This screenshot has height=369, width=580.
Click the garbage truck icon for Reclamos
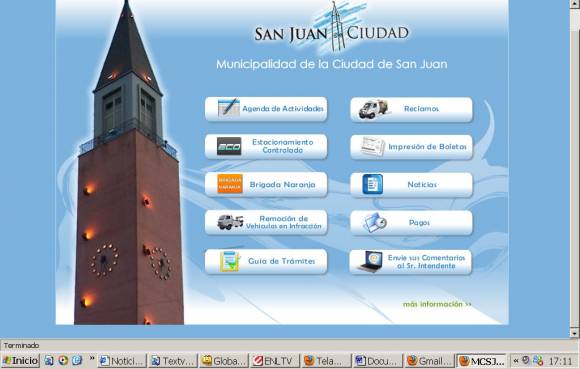coord(374,109)
